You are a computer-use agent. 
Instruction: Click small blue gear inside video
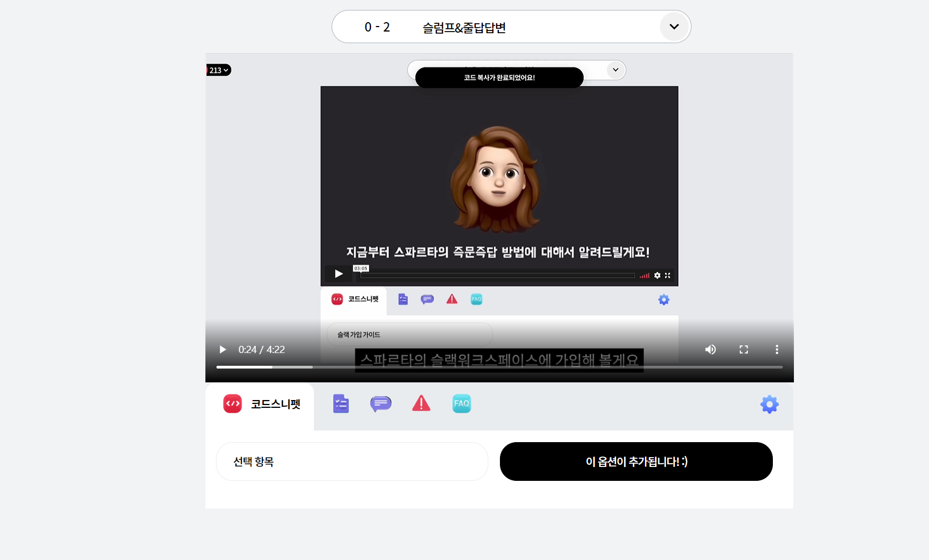point(664,300)
